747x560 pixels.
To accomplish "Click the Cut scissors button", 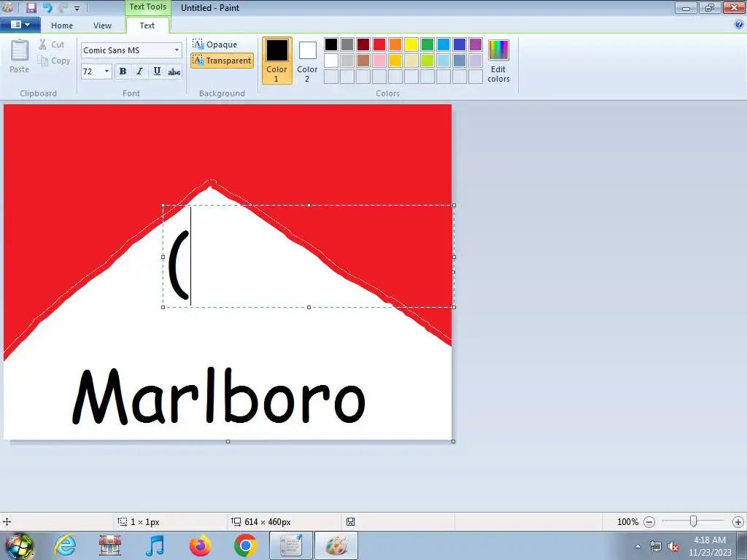I will (x=52, y=44).
